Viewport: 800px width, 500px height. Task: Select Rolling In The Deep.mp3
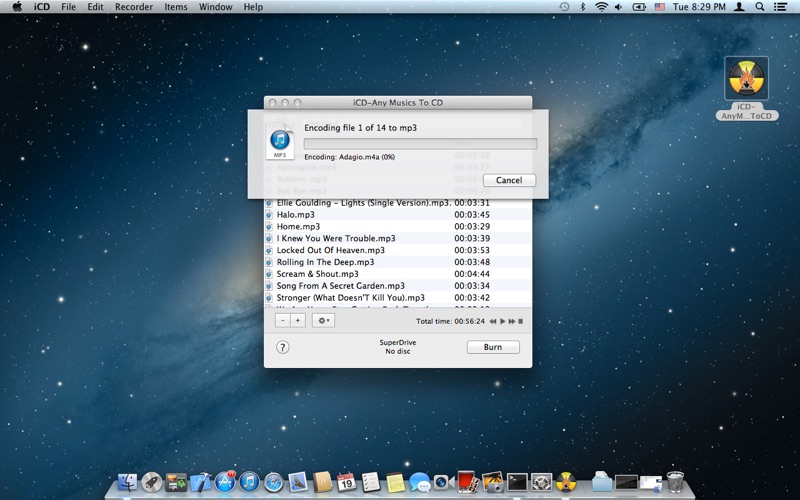[398, 262]
